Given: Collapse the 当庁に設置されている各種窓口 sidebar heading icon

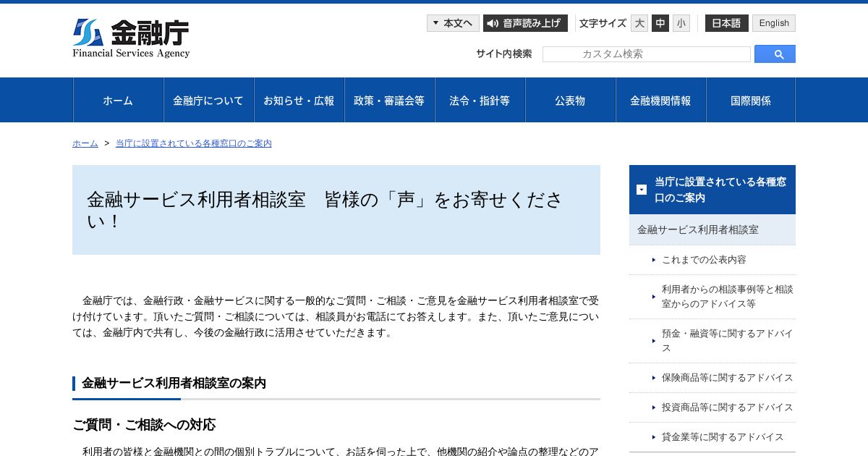Looking at the screenshot, I should 642,190.
